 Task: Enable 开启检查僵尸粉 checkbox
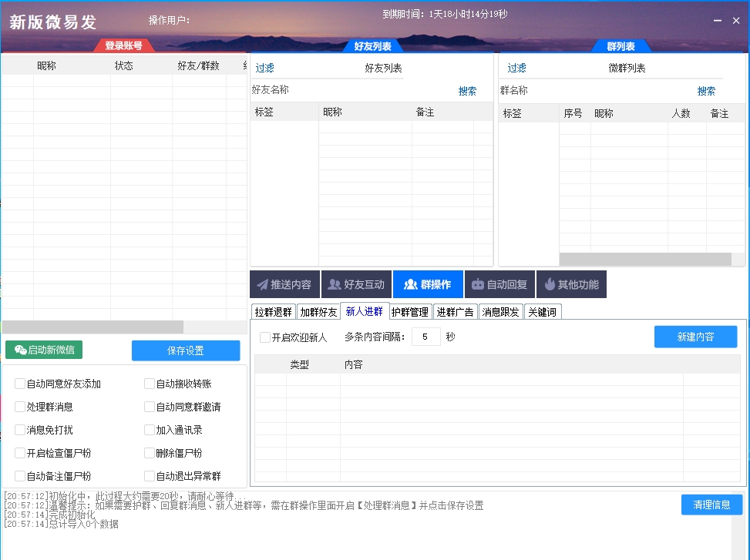pyautogui.click(x=19, y=452)
